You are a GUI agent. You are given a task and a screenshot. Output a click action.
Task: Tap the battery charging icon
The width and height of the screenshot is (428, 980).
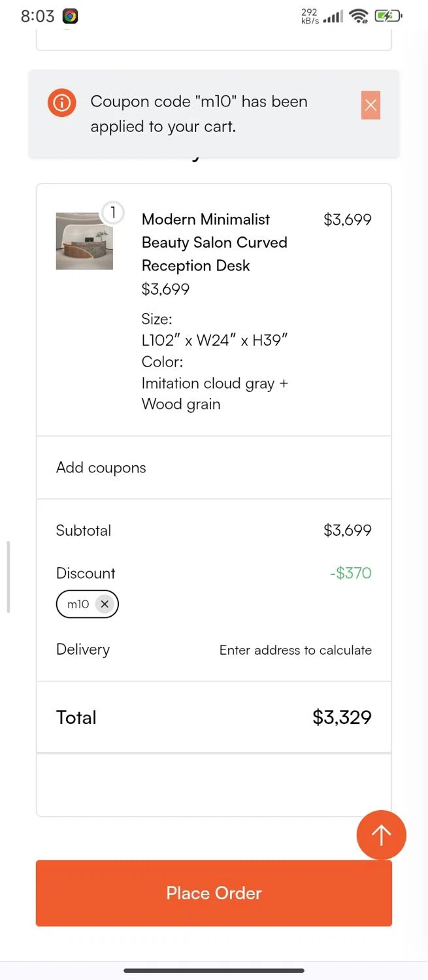pos(388,16)
